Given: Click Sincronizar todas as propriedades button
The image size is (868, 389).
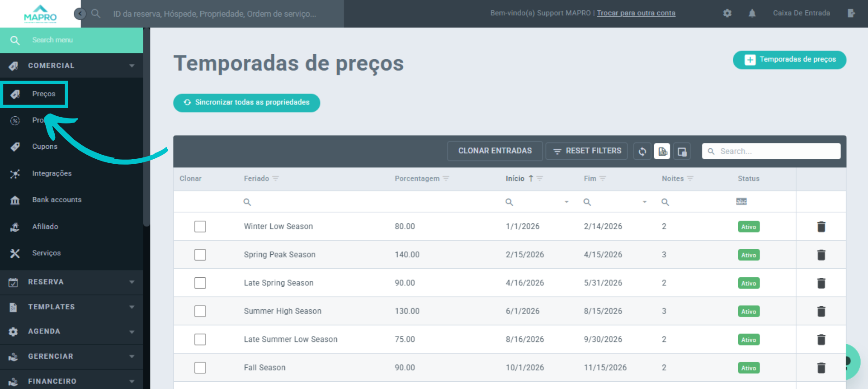Looking at the screenshot, I should [x=246, y=103].
